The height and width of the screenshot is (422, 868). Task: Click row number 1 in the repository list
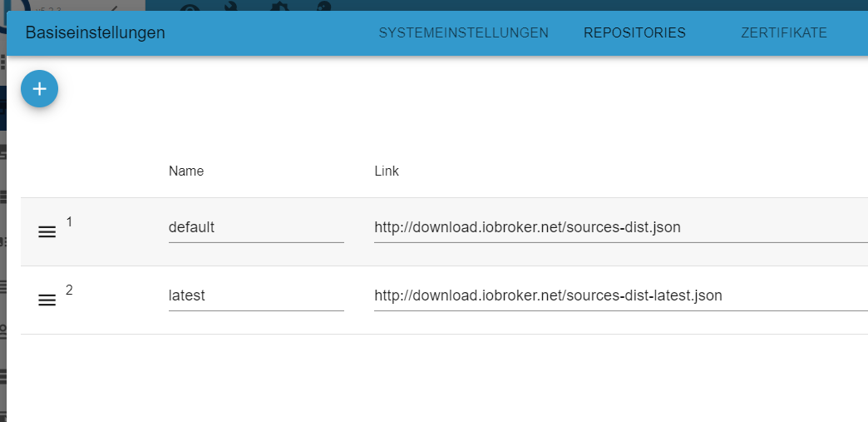point(70,222)
